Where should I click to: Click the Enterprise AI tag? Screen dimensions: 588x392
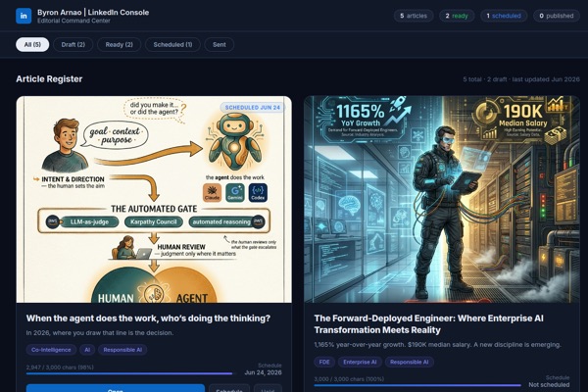click(360, 362)
